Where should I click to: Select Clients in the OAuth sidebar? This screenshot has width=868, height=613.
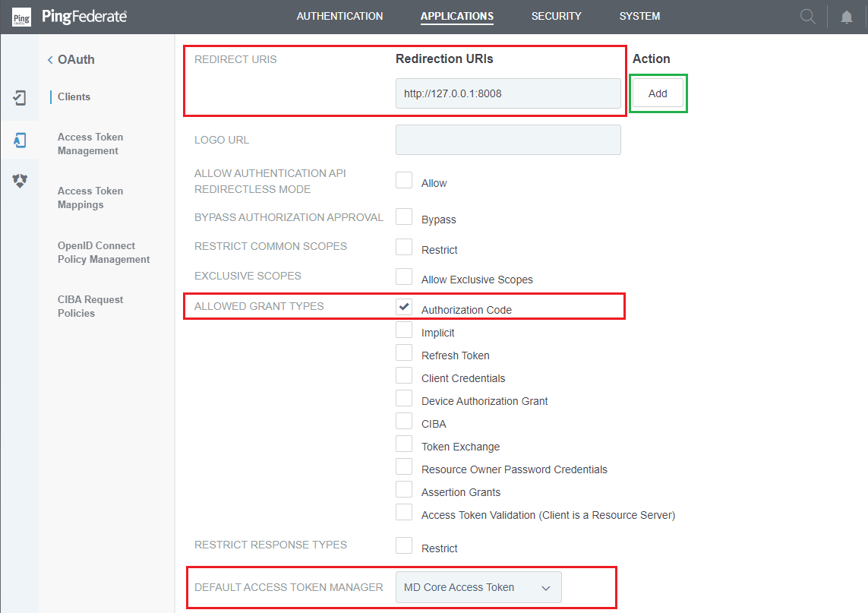pyautogui.click(x=74, y=97)
